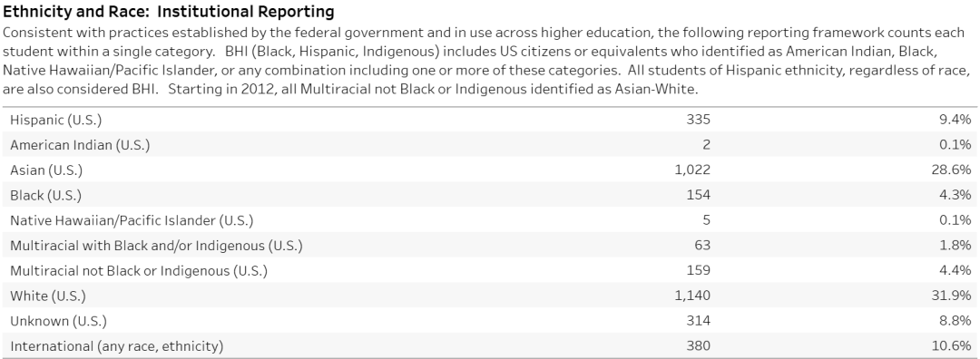Click the Unknown (U.S.) row label

(x=59, y=321)
